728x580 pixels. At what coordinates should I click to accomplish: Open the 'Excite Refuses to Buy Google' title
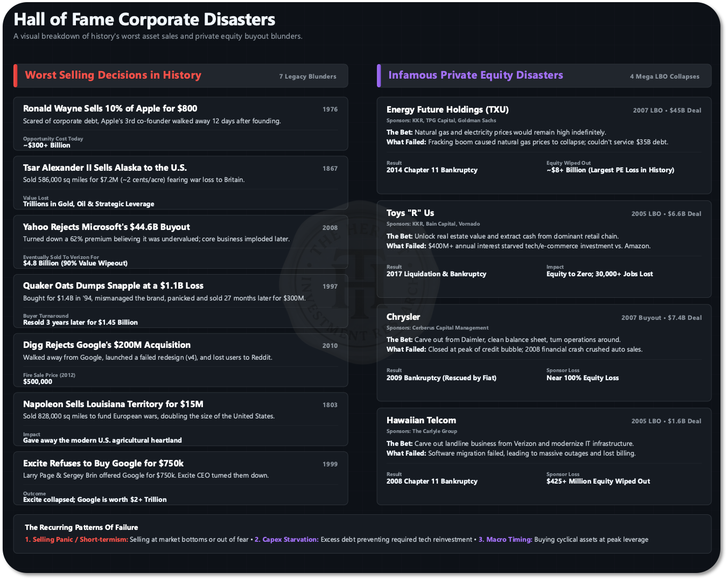tap(103, 463)
